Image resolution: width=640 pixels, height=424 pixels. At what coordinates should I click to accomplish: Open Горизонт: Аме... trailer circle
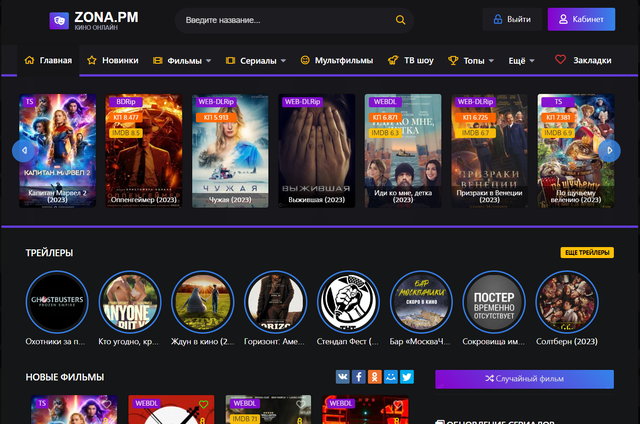pos(276,302)
